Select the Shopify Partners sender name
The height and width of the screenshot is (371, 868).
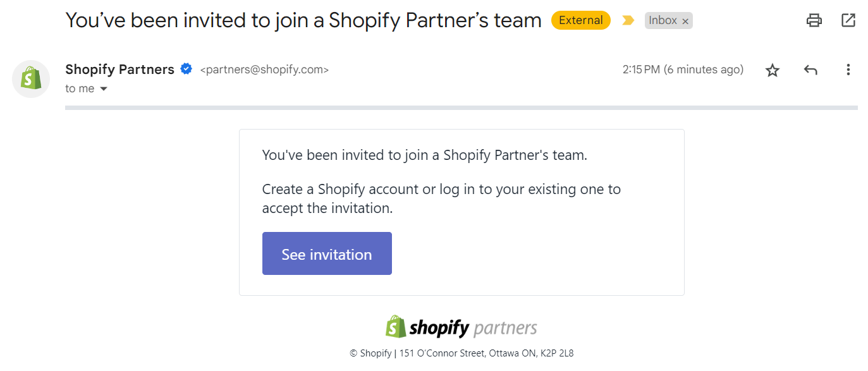coord(119,70)
